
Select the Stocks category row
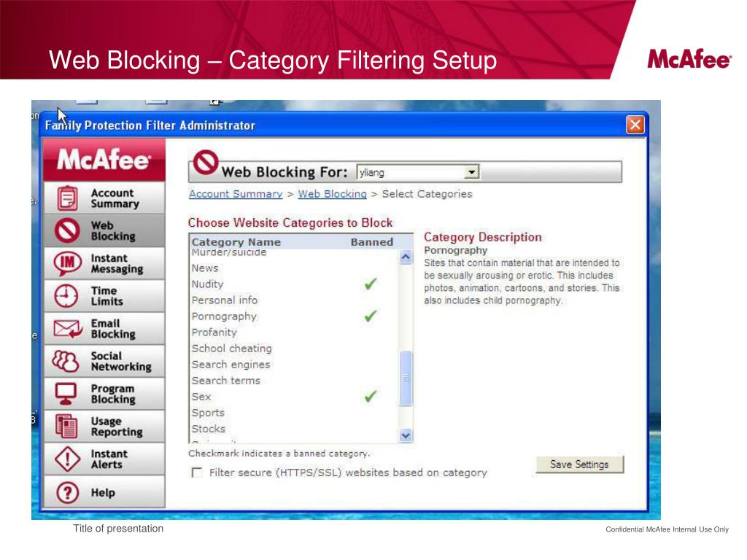pos(293,429)
